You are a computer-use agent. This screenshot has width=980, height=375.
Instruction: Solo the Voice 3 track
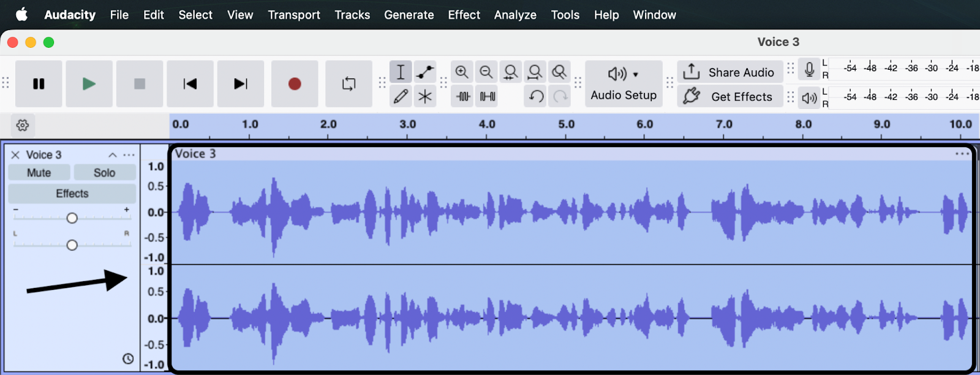click(104, 173)
